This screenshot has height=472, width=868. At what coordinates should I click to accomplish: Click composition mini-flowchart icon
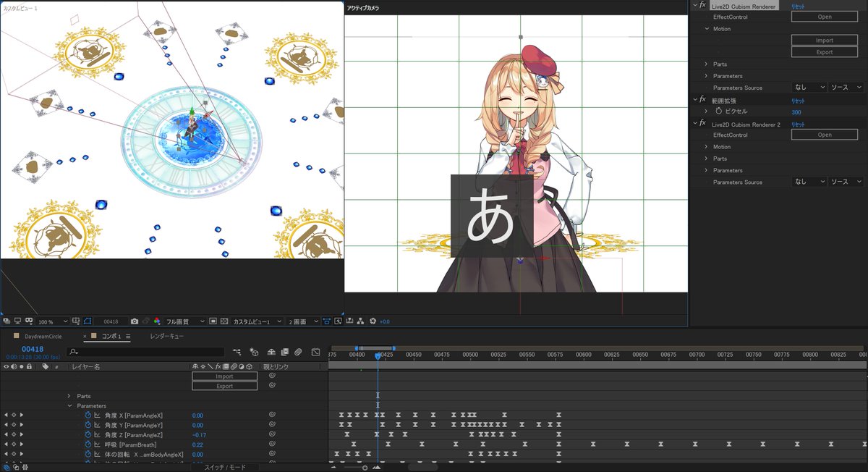[237, 352]
